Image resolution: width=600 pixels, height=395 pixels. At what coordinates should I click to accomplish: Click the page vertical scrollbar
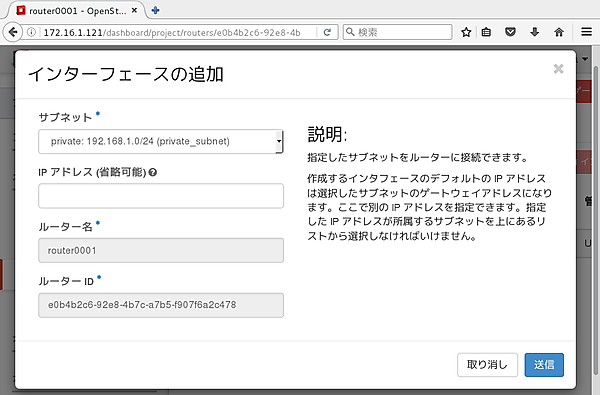coord(596,220)
